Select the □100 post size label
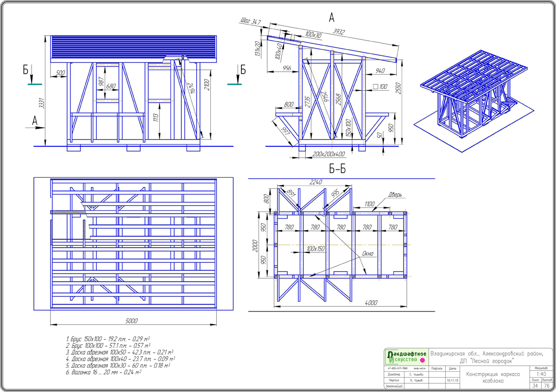This screenshot has width=556, height=392. (380, 87)
